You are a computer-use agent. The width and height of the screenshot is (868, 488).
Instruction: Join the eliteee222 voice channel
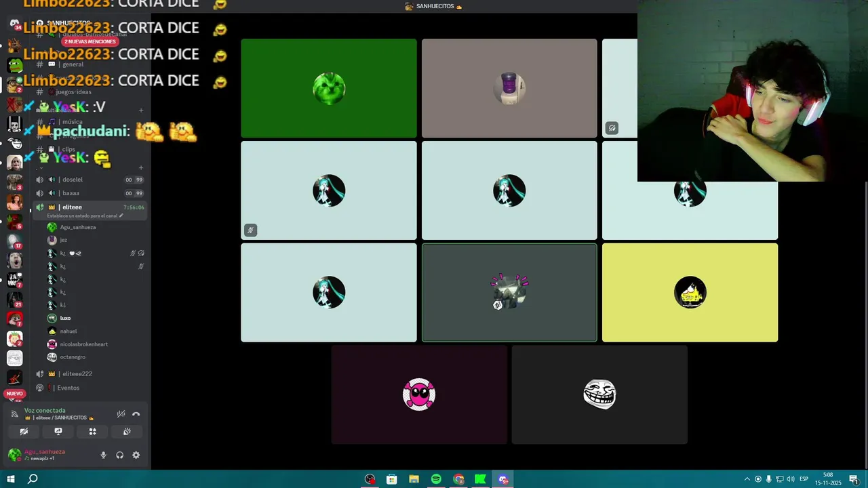[90, 373]
